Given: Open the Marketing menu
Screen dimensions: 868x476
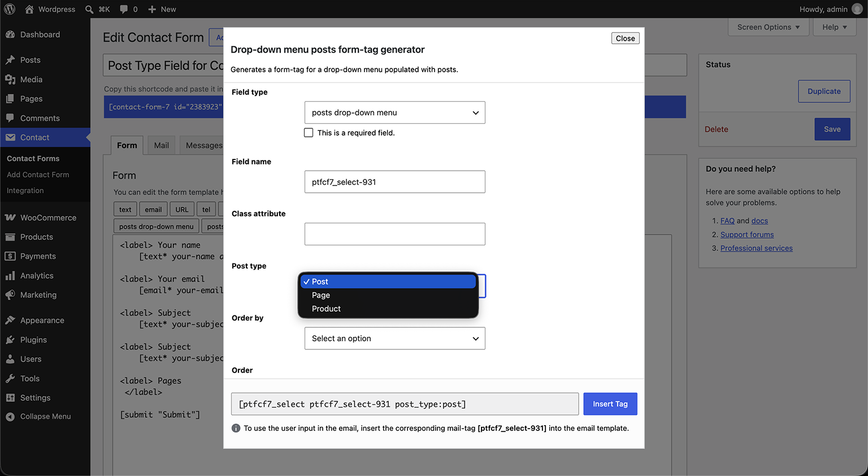Looking at the screenshot, I should point(45,295).
